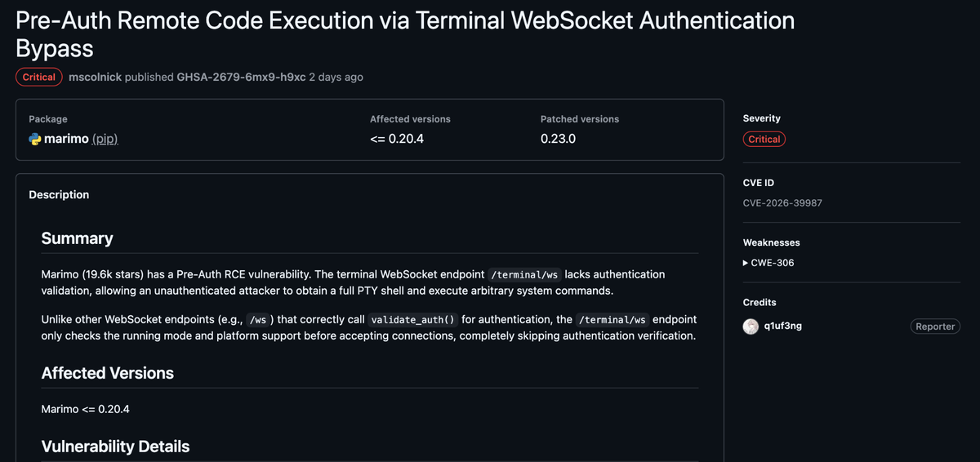980x462 pixels.
Task: Click the validate_auth() inline code snippet
Action: 412,319
